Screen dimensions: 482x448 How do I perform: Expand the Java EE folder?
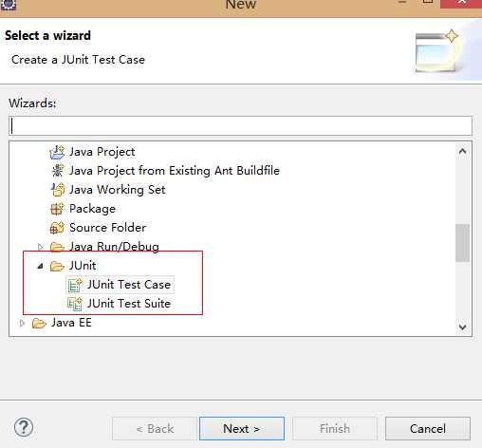22,323
